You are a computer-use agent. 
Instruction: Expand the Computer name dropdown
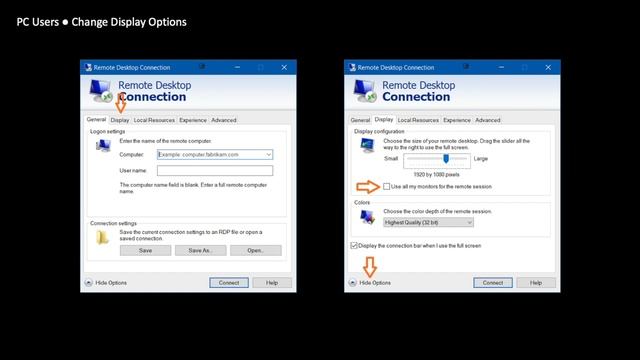pos(269,155)
